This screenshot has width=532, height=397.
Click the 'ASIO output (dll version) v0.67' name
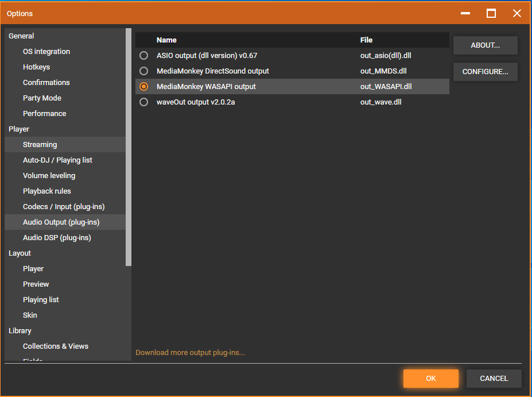tap(207, 55)
